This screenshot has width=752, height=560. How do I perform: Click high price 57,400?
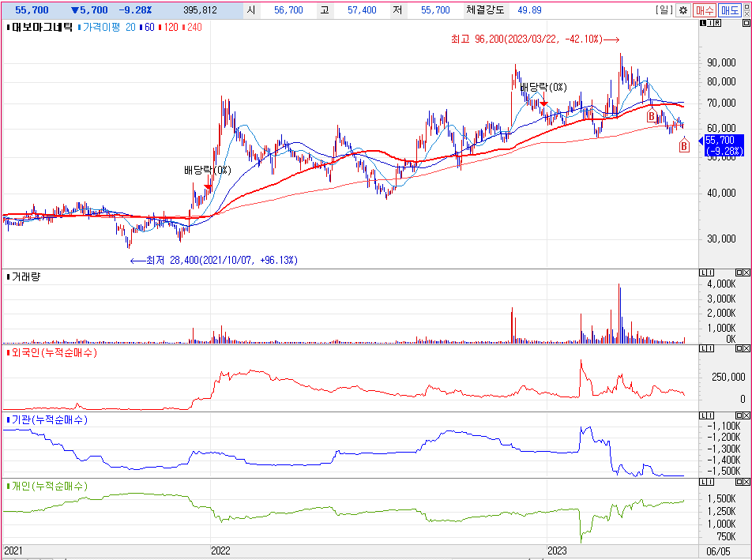coord(362,10)
